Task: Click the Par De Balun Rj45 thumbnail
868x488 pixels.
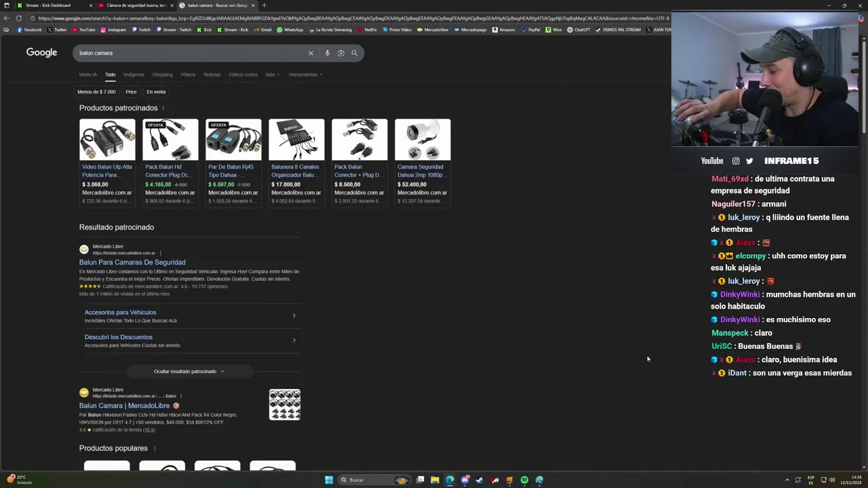Action: (233, 140)
